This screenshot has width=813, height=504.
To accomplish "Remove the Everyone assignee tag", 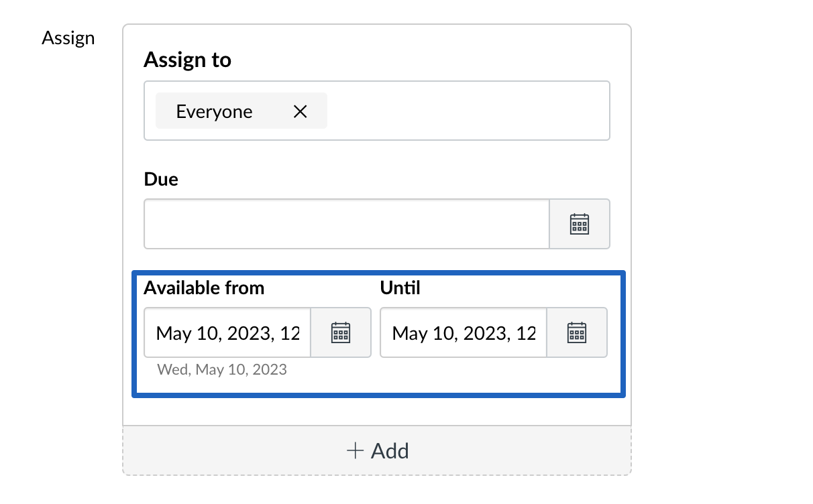I will (300, 111).
